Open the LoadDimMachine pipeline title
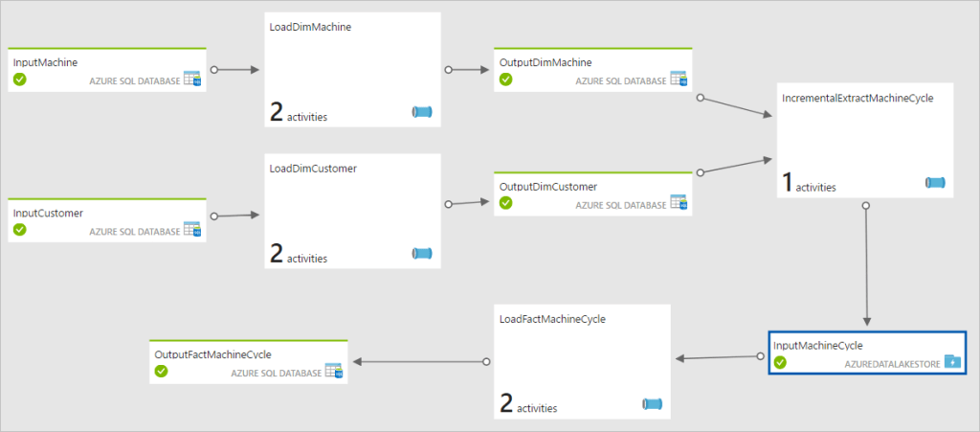 pyautogui.click(x=310, y=28)
